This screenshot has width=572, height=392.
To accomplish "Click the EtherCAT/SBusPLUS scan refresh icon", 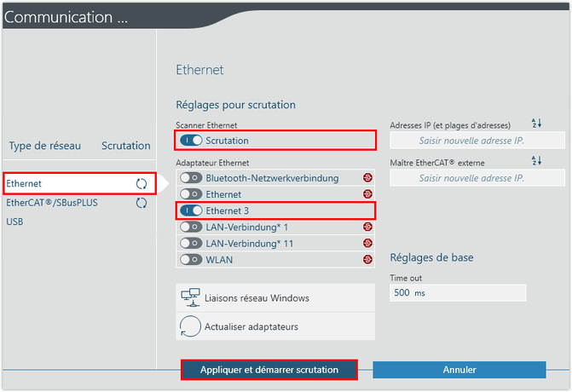I will click(x=142, y=203).
